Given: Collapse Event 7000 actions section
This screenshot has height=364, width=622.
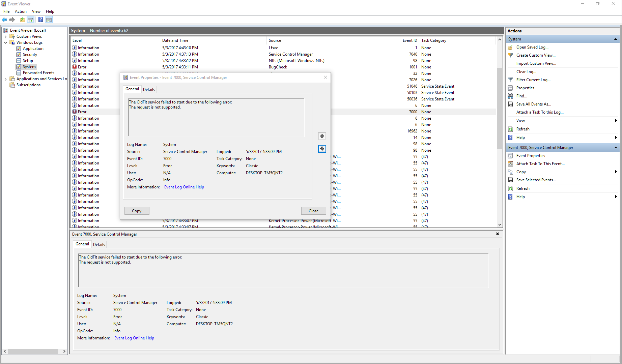Looking at the screenshot, I should (616, 148).
